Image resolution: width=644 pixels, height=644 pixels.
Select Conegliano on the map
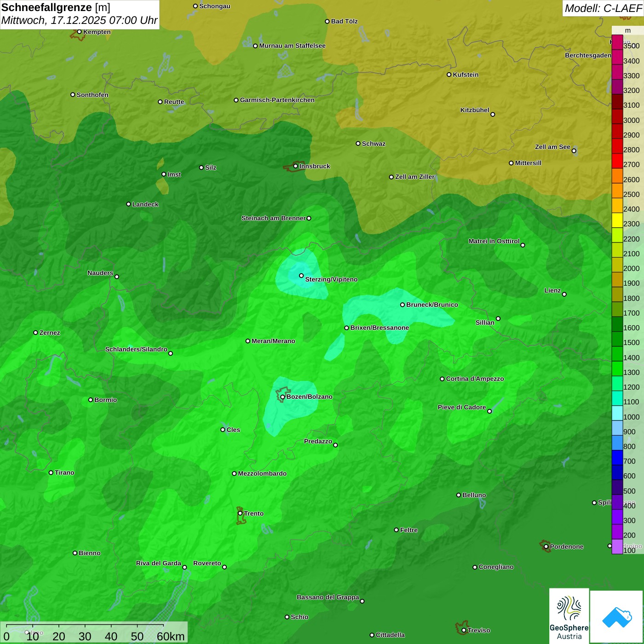coord(493,567)
